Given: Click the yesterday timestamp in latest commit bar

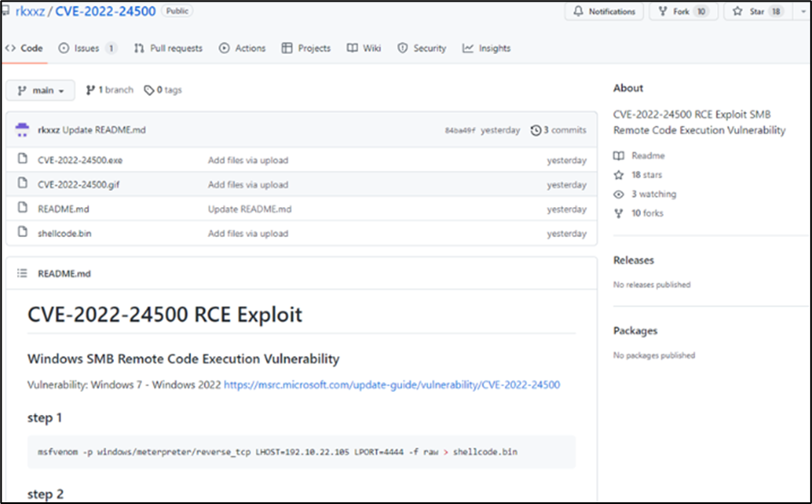Looking at the screenshot, I should tap(501, 130).
